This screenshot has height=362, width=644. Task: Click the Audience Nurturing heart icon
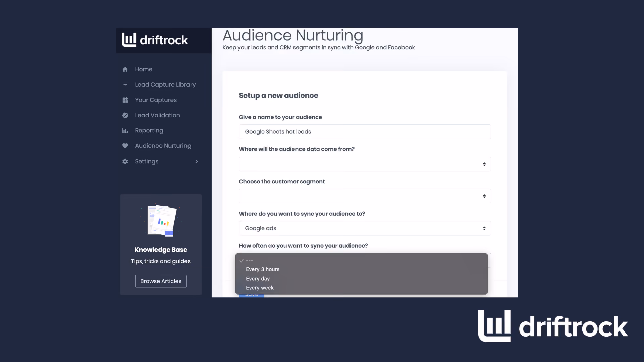tap(125, 146)
